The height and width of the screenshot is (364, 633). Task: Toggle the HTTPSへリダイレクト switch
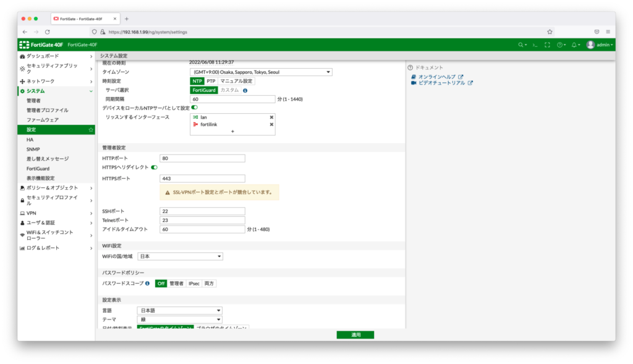(x=154, y=167)
